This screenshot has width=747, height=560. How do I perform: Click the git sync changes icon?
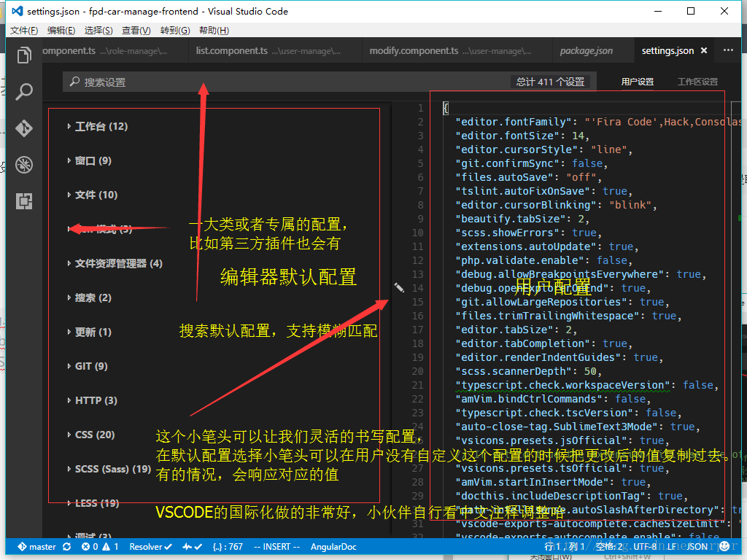(x=66, y=547)
